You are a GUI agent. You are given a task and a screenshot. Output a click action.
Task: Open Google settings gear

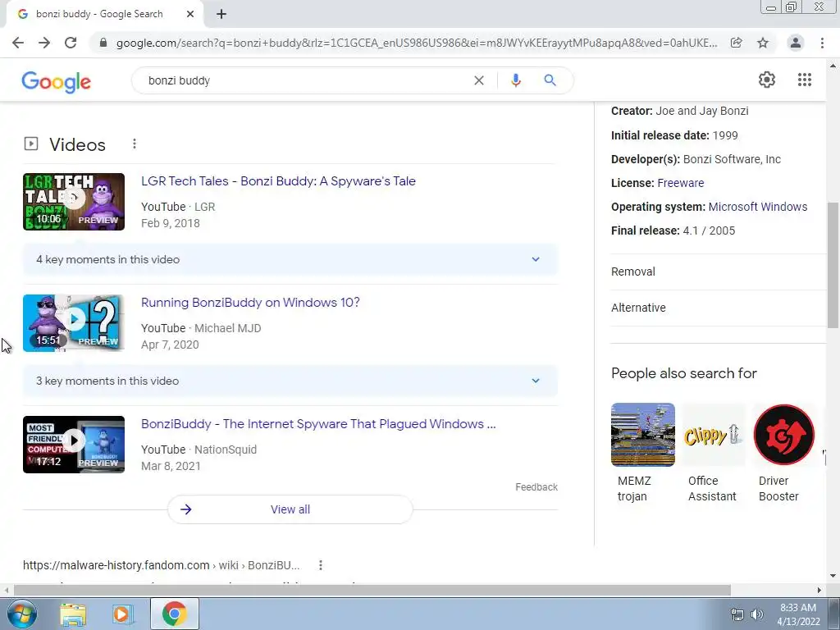point(767,80)
